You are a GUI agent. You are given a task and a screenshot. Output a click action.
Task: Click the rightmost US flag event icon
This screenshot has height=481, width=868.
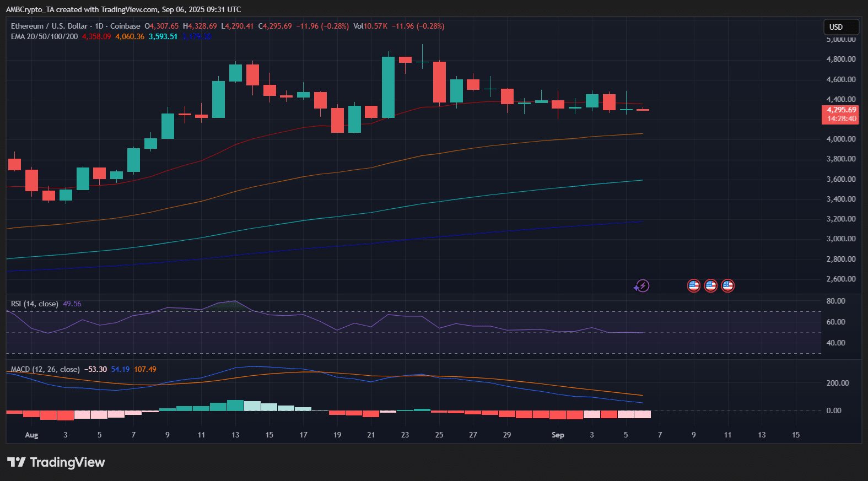[x=727, y=285]
